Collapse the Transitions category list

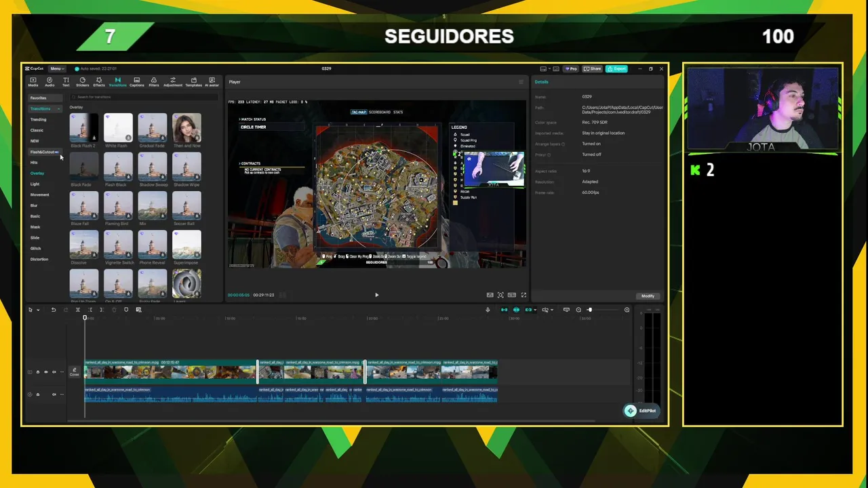click(x=59, y=108)
